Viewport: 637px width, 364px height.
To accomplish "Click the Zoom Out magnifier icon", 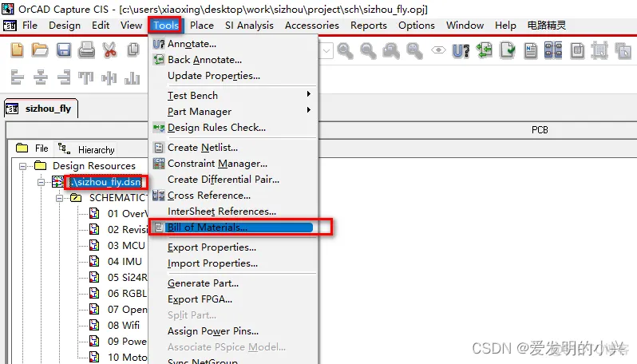I will click(x=368, y=51).
